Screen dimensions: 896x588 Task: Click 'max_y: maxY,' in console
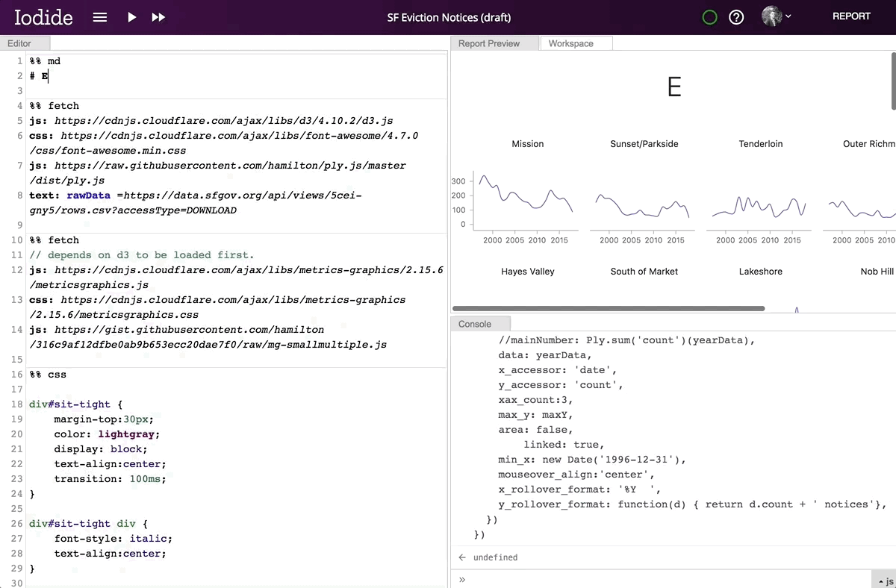(536, 415)
